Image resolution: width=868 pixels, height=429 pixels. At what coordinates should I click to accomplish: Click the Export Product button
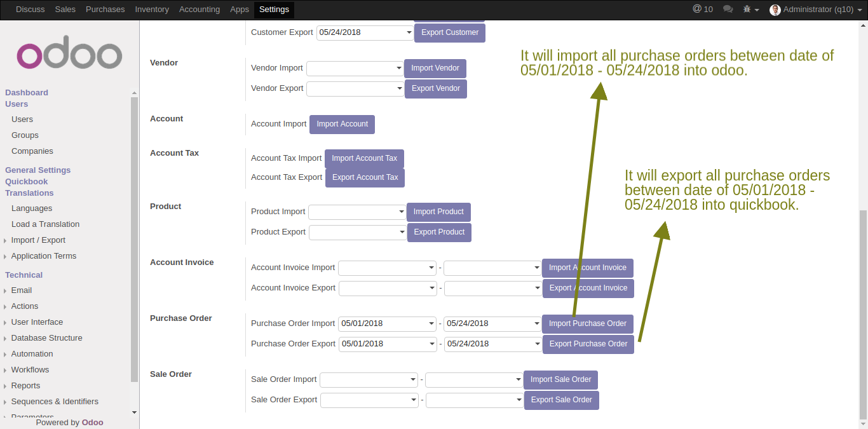[439, 232]
